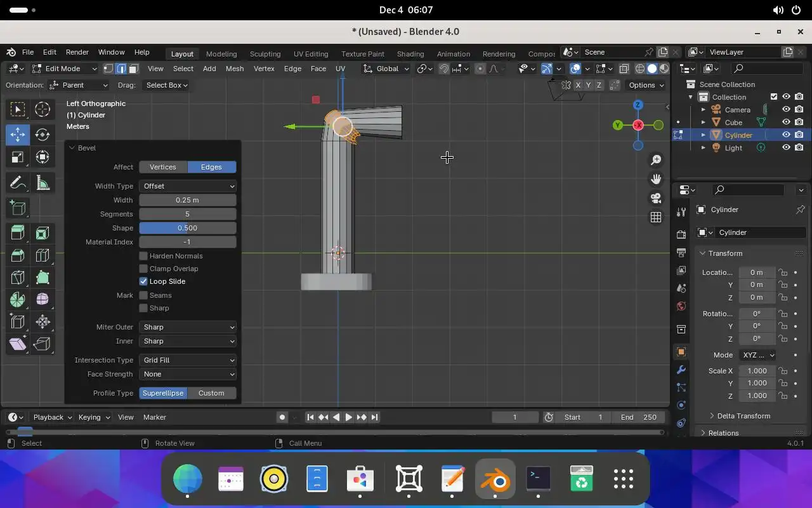Viewport: 812px width, 508px height.
Task: Enable Mark Seams checkbox
Action: 143,295
